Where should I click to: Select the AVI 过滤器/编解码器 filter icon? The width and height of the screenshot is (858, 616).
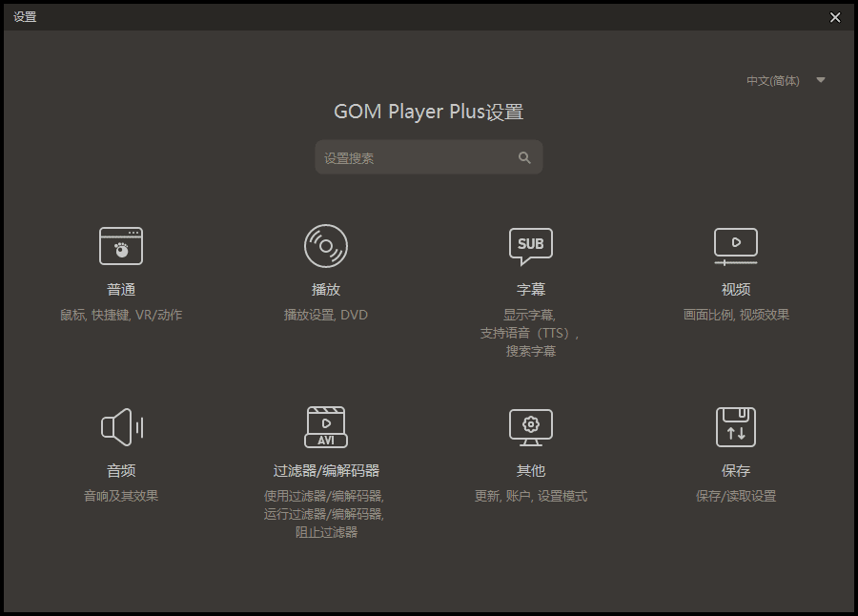326,426
